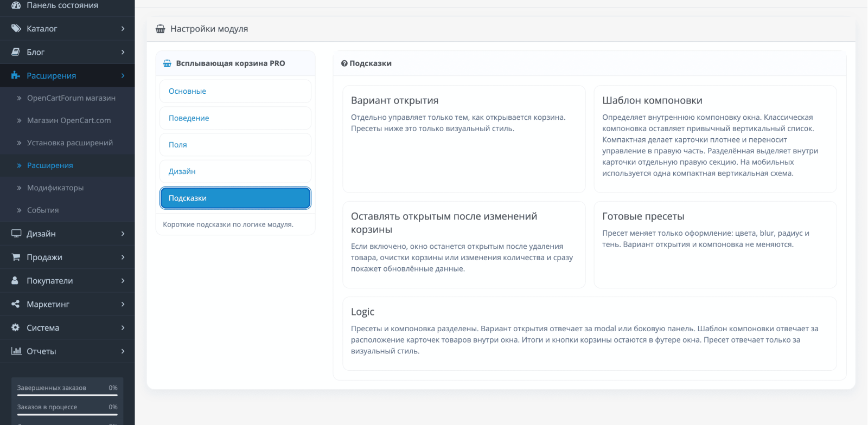Open Магазин OpenCart.com link
Screen dimensions: 868x425
67,120
